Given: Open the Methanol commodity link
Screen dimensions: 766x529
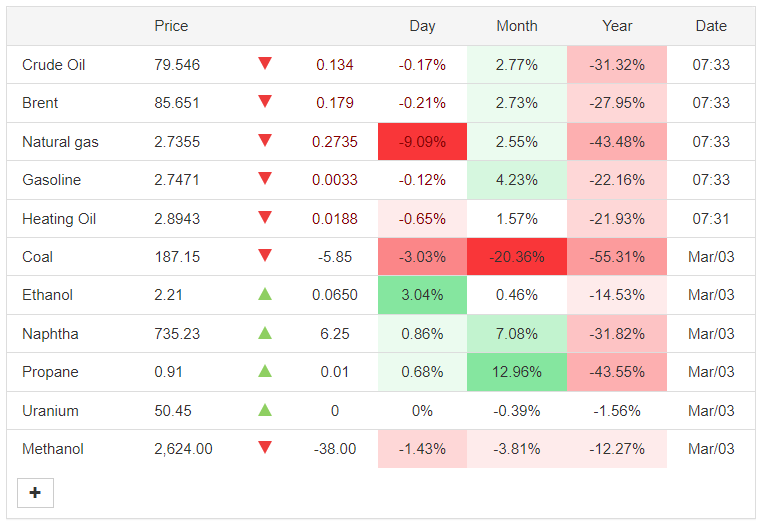Looking at the screenshot, I should (53, 448).
